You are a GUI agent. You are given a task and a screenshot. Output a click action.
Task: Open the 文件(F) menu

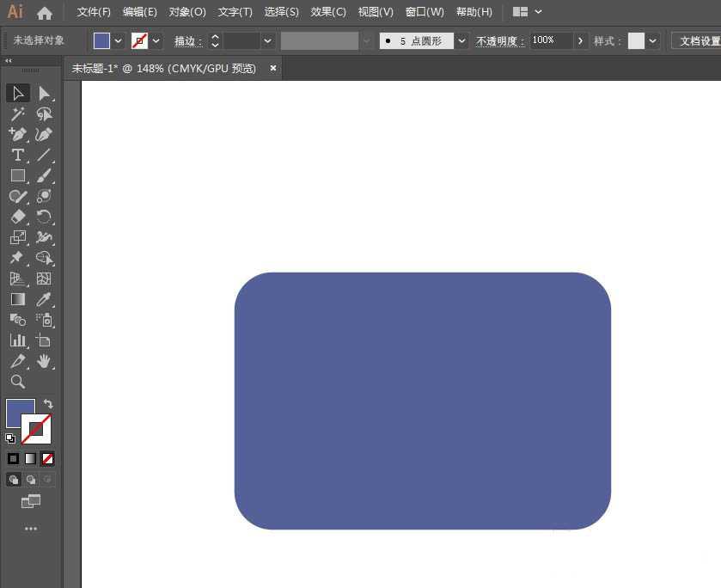94,12
